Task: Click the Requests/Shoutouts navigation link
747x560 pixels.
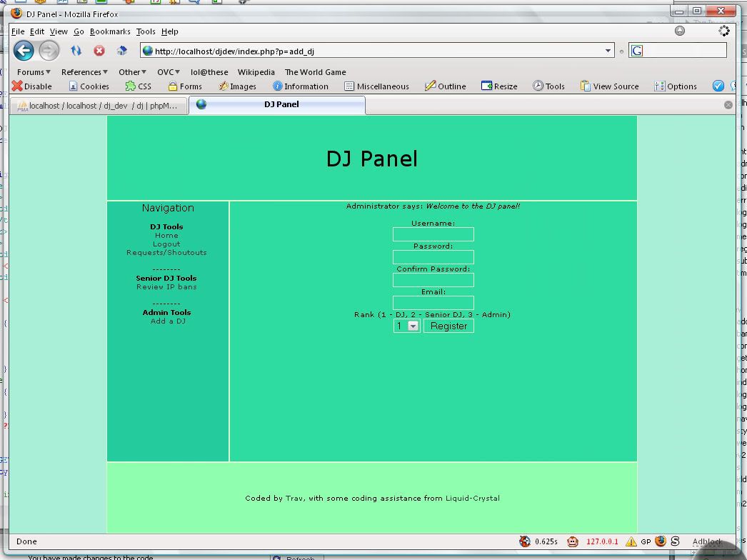Action: [166, 253]
